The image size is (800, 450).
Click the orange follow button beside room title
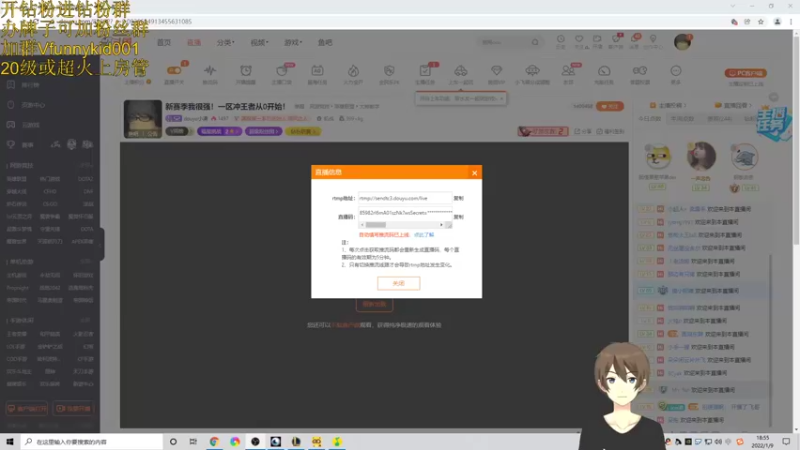point(610,106)
